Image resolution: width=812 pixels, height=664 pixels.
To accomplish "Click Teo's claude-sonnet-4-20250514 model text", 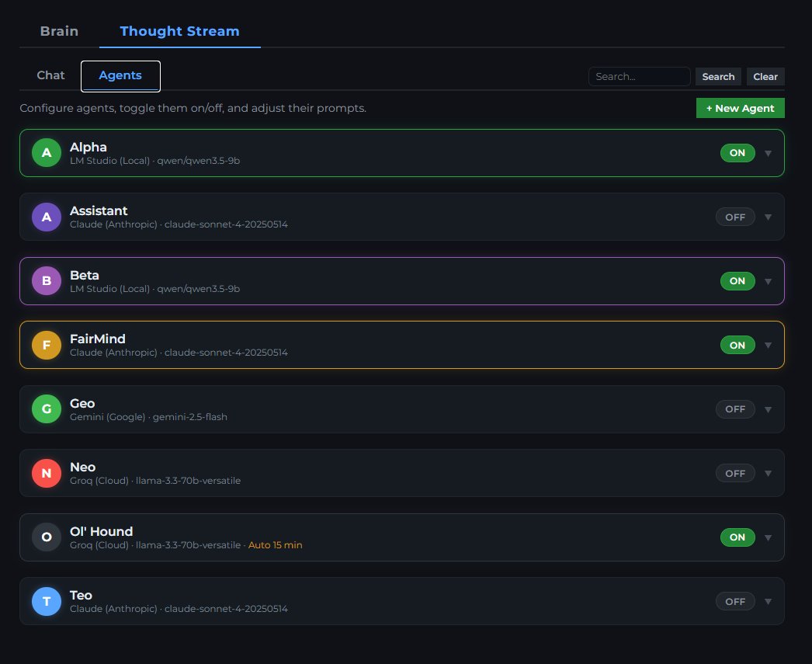I will (226, 609).
